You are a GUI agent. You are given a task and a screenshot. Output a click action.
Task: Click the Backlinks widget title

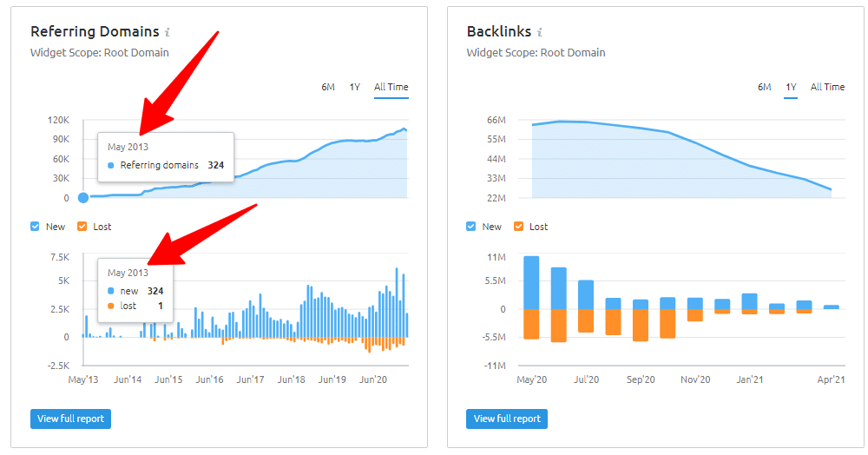pos(498,31)
